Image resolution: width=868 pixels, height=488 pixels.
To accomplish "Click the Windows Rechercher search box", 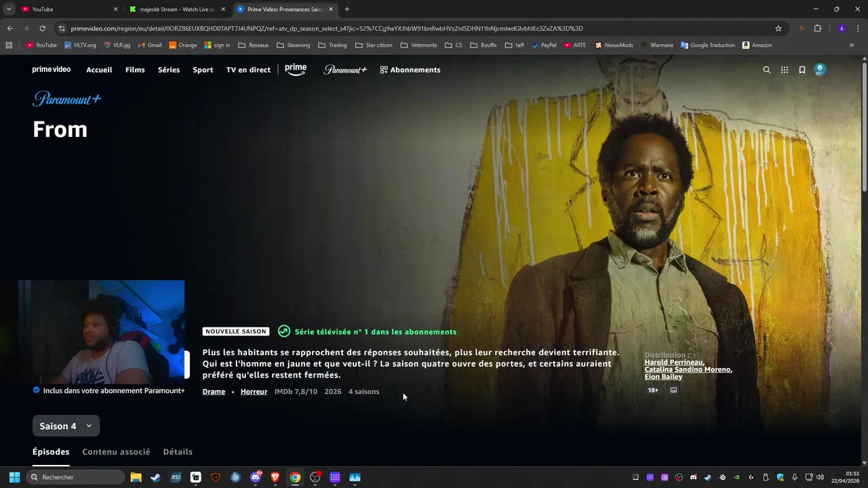I will (75, 477).
